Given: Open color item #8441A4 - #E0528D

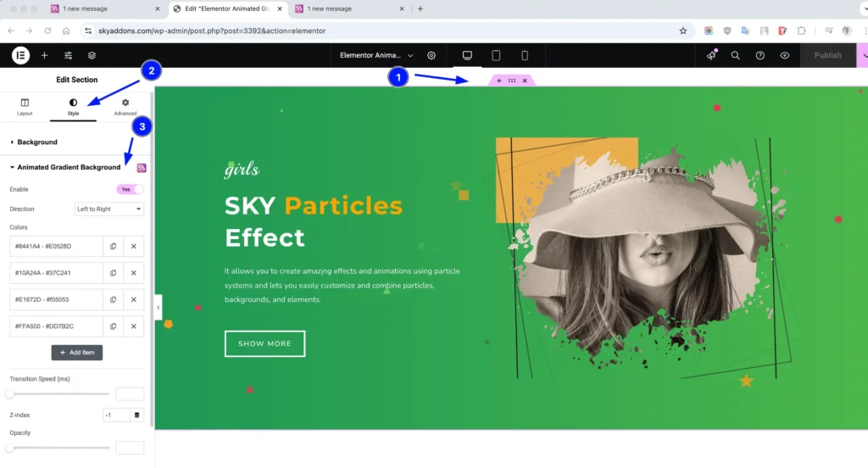Looking at the screenshot, I should (56, 247).
